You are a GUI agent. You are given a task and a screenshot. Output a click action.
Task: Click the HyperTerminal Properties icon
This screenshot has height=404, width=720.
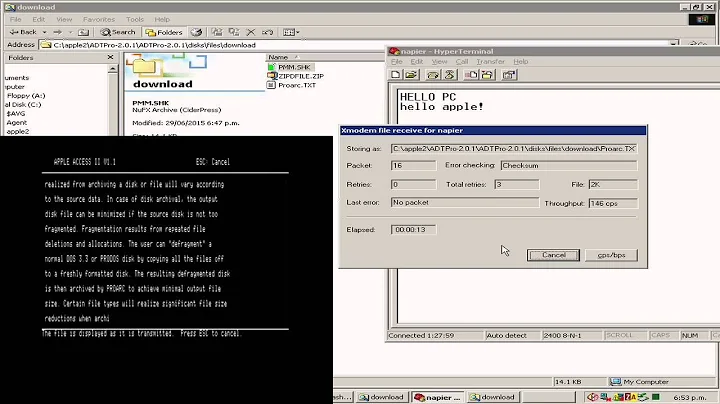click(509, 75)
